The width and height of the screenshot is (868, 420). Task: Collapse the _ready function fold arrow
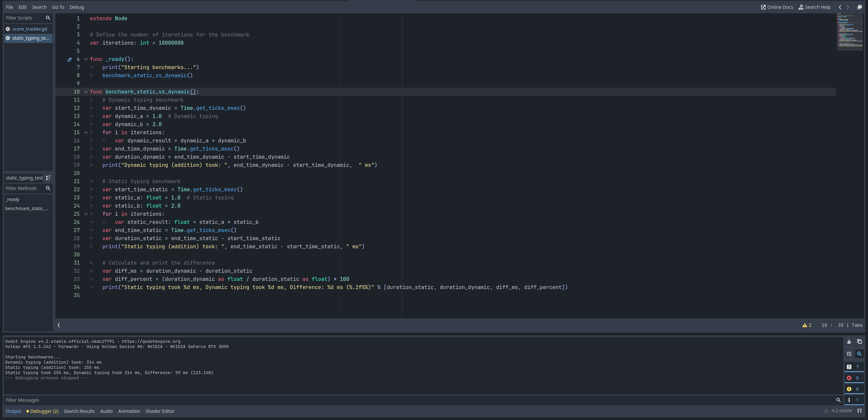click(x=86, y=59)
